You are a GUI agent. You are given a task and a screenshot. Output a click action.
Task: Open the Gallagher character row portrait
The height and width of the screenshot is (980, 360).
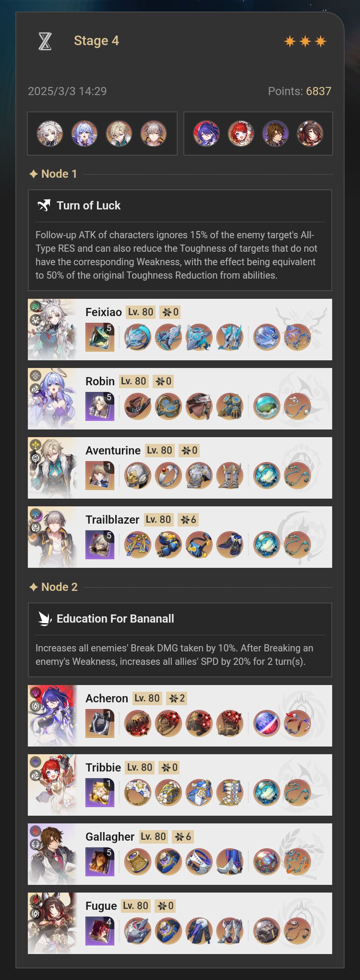[x=52, y=854]
